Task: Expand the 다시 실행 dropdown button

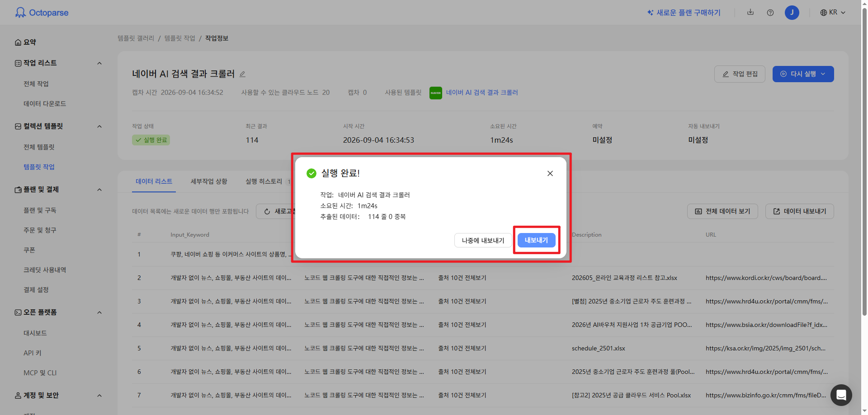Action: click(x=803, y=74)
